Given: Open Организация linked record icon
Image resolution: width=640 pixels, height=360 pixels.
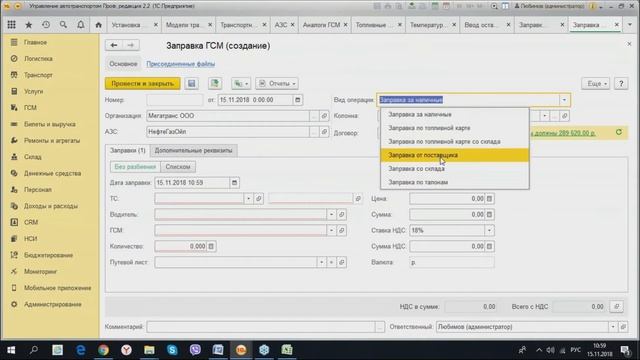Looking at the screenshot, I should coord(324,116).
